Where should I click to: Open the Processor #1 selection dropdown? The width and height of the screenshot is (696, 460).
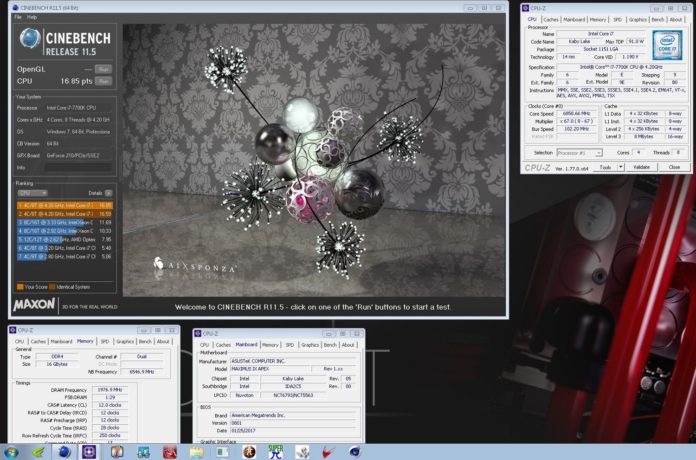579,153
